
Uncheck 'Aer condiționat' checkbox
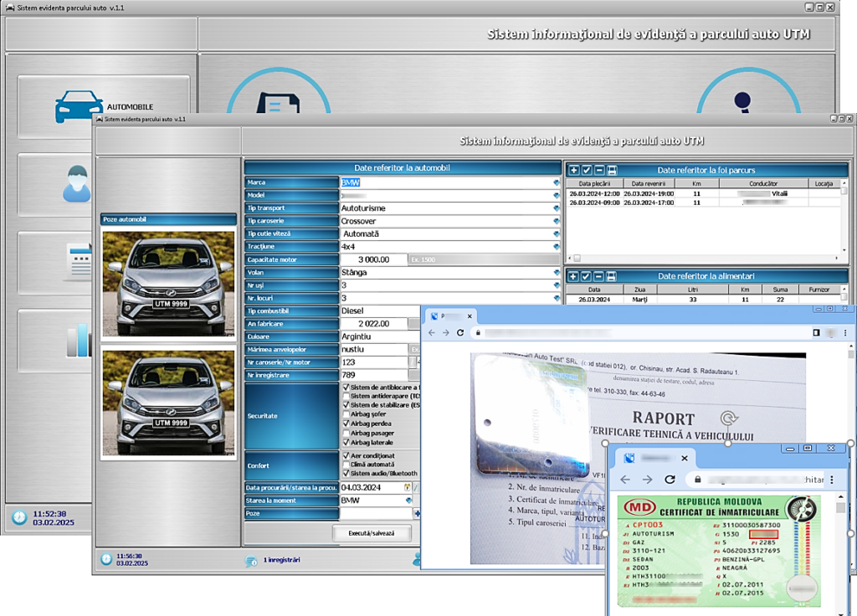(346, 455)
